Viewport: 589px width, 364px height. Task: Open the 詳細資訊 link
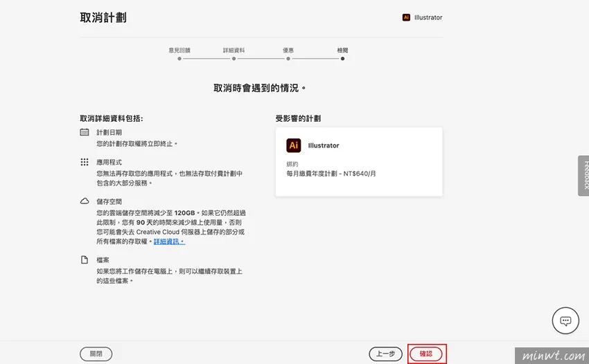[x=169, y=242]
